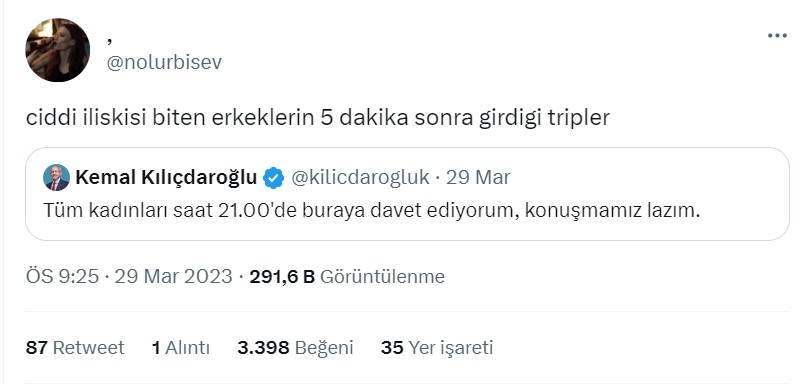Image resolution: width=810 pixels, height=384 pixels.
Task: Click the ÖS 9:25 timestamp
Action: click(63, 277)
